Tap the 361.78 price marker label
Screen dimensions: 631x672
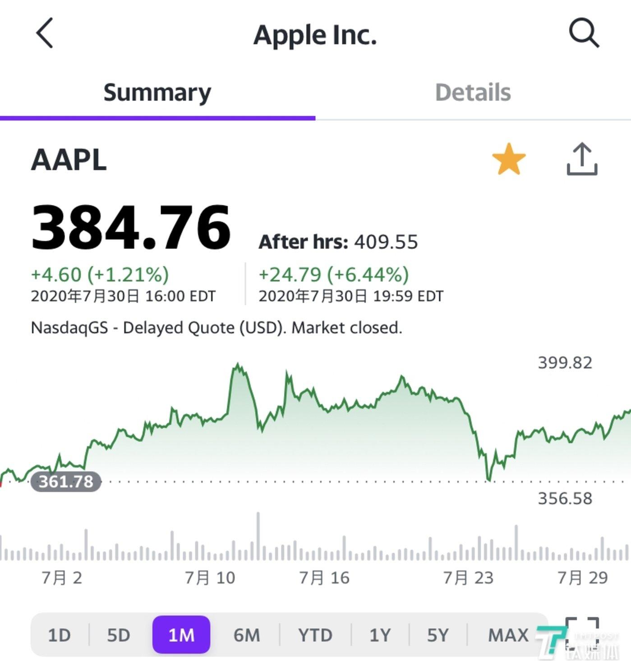click(66, 482)
